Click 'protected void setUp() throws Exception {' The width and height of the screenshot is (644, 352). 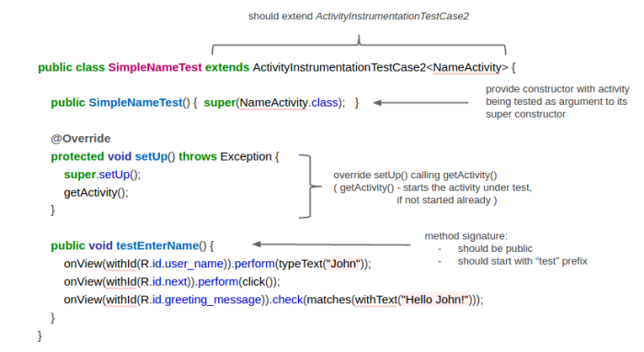(x=165, y=157)
